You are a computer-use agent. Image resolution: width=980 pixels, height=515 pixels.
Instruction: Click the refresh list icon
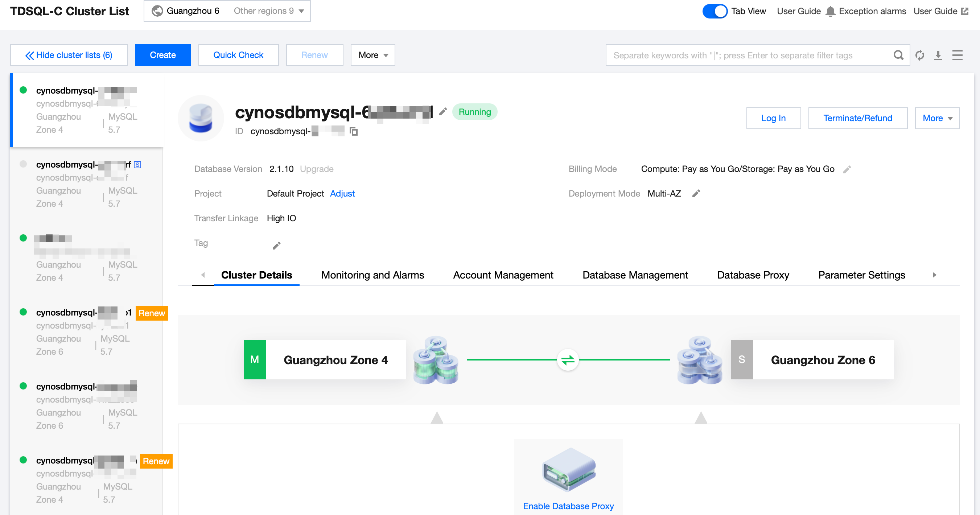[920, 55]
